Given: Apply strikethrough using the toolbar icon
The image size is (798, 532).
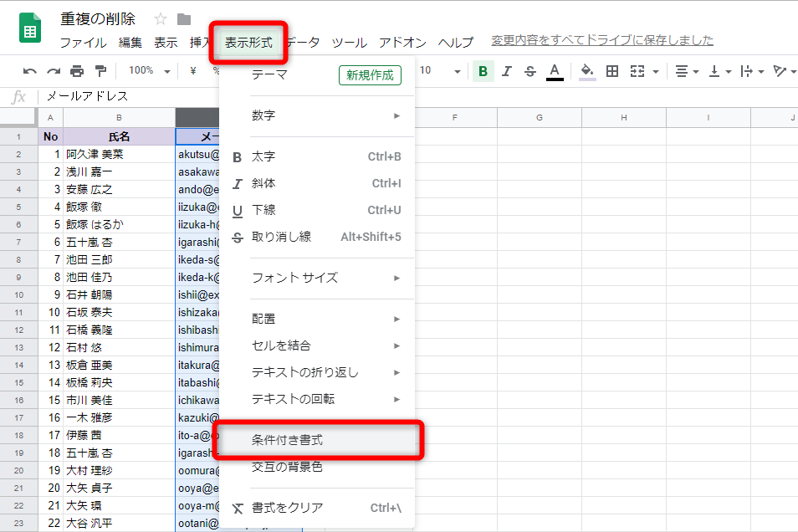Looking at the screenshot, I should [x=529, y=72].
